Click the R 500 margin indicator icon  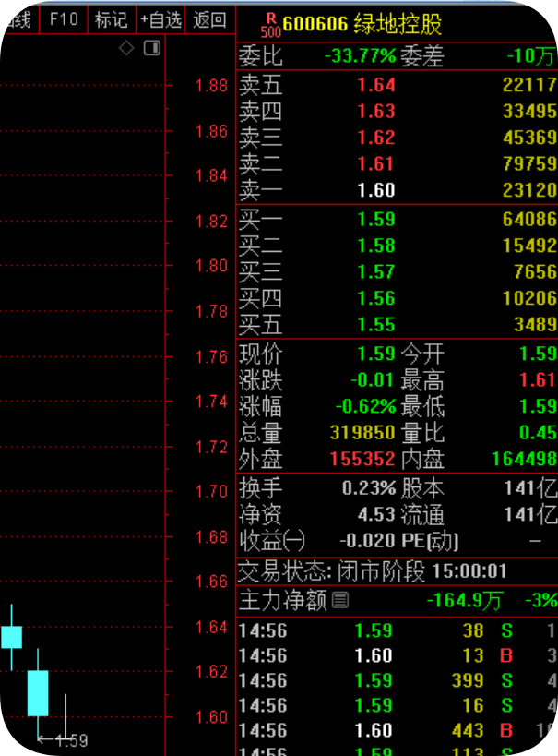pyautogui.click(x=271, y=25)
